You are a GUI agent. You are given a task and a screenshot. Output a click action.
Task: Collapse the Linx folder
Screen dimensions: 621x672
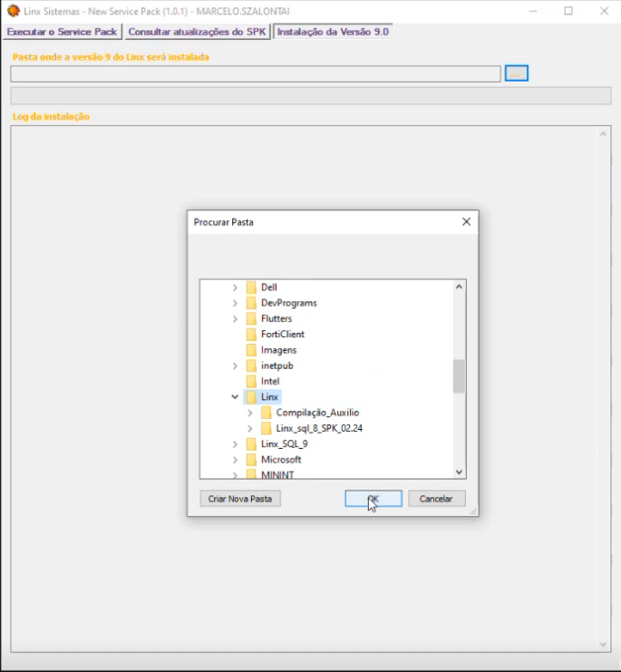[x=235, y=397]
